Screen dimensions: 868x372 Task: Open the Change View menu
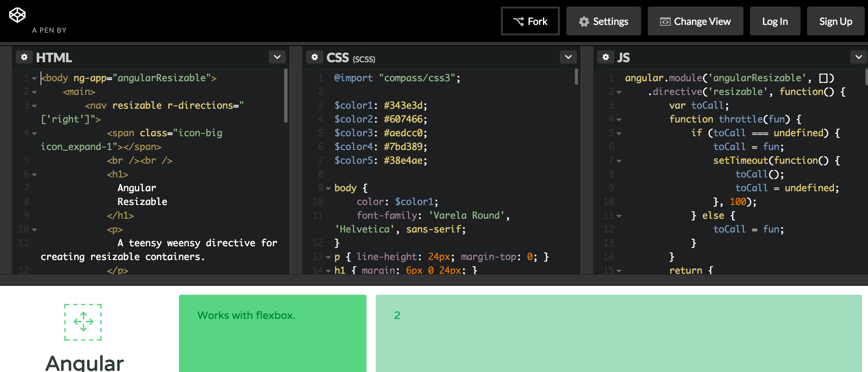coord(695,21)
